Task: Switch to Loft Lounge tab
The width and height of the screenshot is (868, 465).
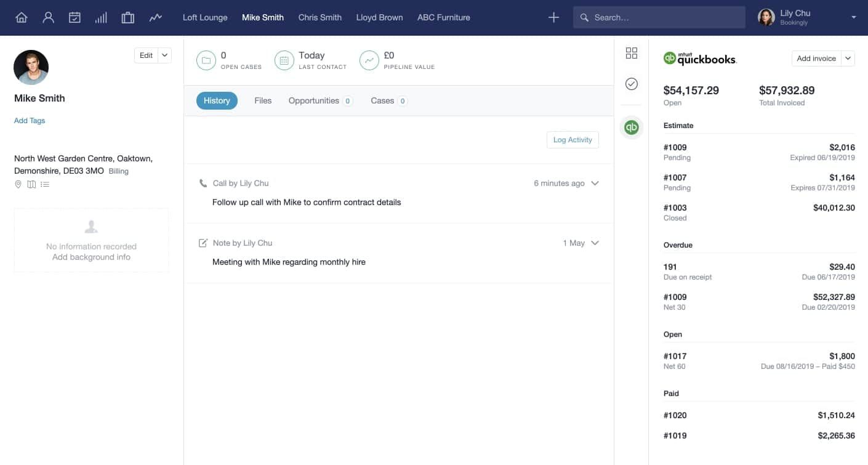Action: click(x=205, y=17)
